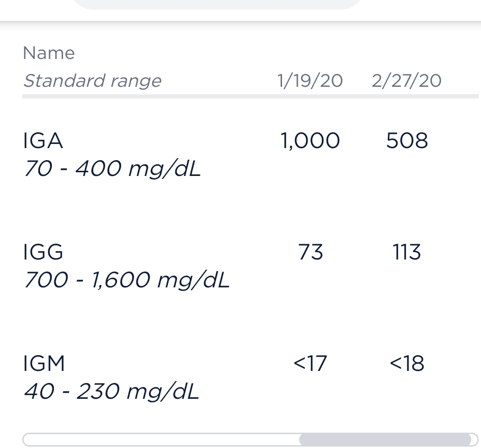481x448 pixels.
Task: Select the IGG test name
Action: coord(43,252)
